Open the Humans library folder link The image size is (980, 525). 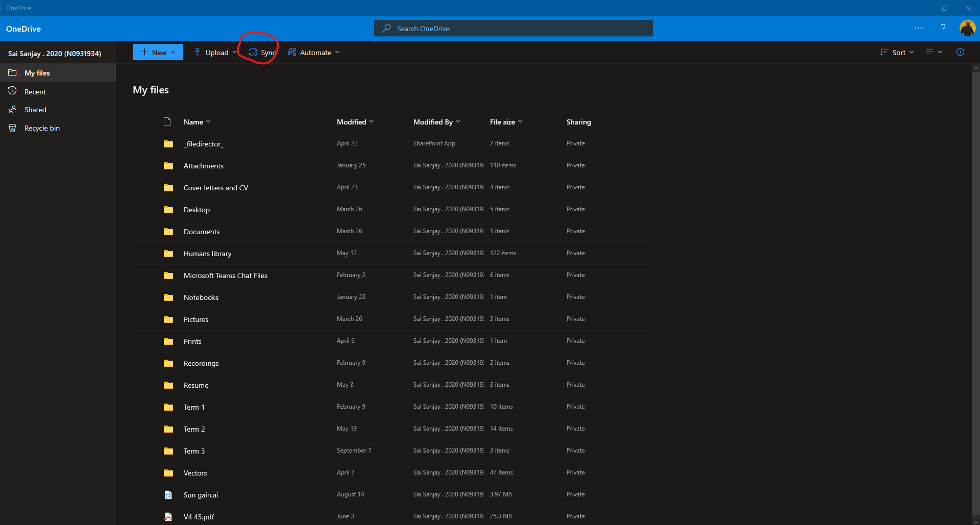pyautogui.click(x=207, y=254)
